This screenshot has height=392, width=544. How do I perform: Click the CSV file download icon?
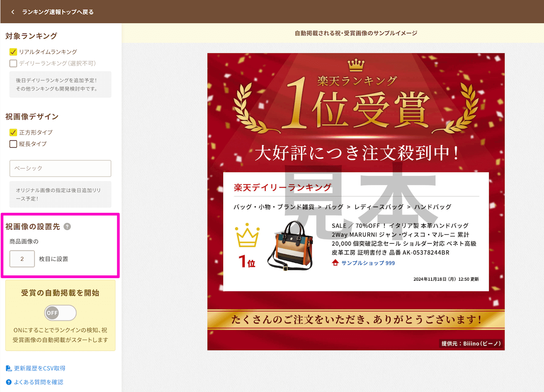9,368
